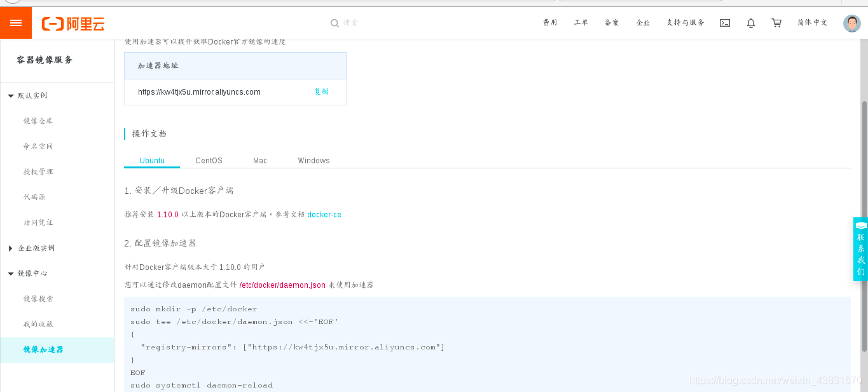
Task: Click the 联系我们 contact widget
Action: [x=860, y=249]
